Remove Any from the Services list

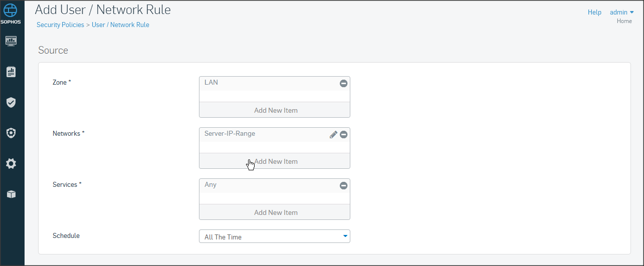344,185
